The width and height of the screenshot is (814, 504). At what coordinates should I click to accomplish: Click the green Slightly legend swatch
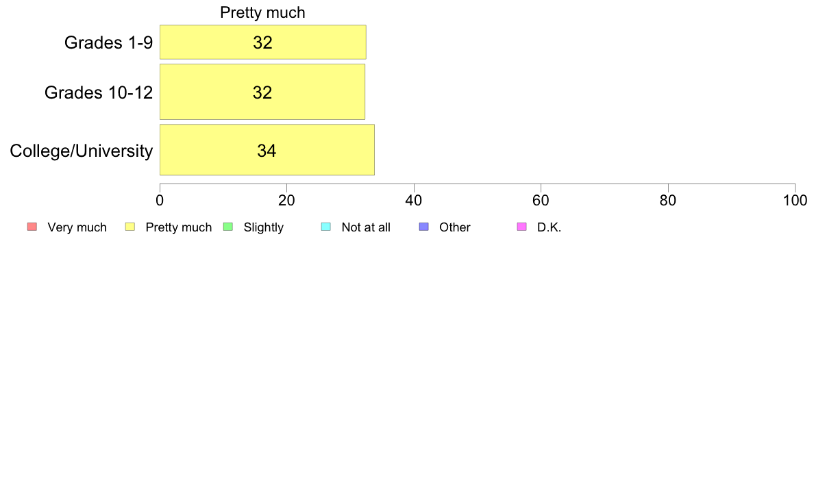(x=228, y=227)
